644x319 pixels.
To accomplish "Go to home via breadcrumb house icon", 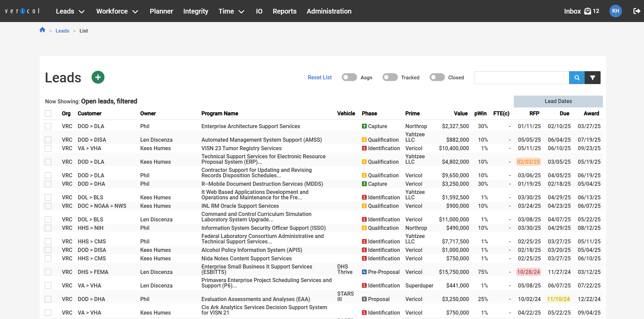I will tap(42, 30).
